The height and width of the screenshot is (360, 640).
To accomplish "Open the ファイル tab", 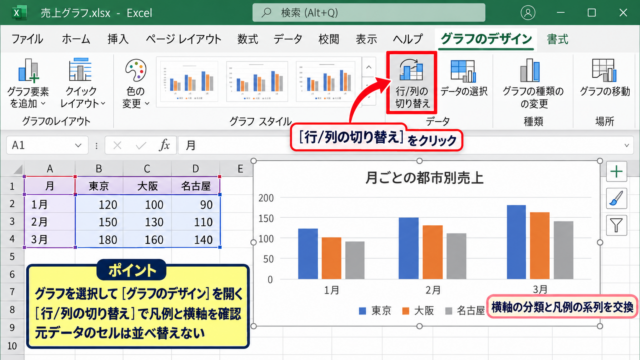I will point(27,39).
